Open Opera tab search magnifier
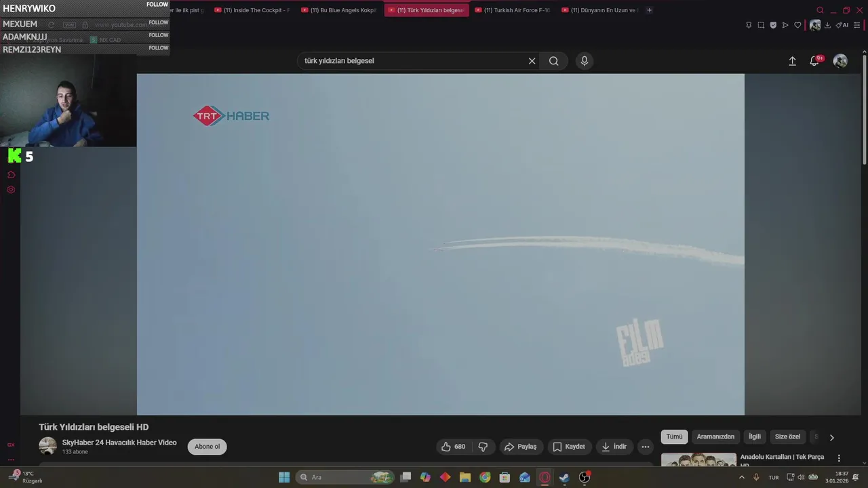Image resolution: width=868 pixels, height=488 pixels. pyautogui.click(x=820, y=10)
